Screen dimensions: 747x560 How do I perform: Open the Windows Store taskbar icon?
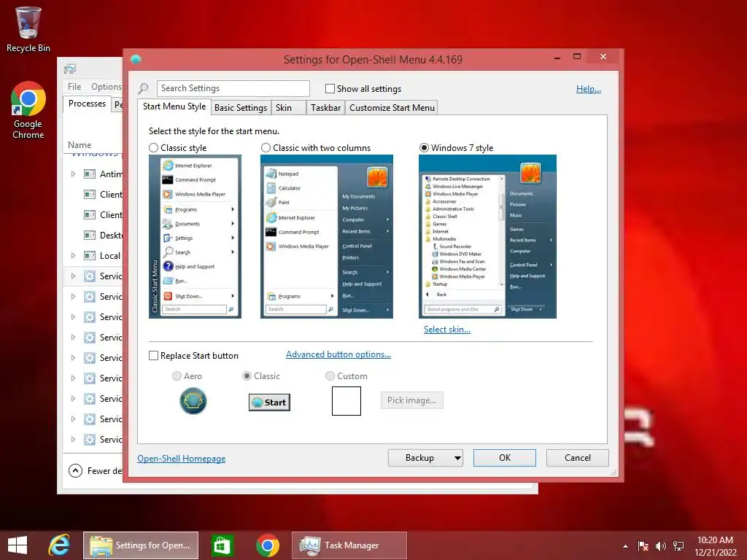pos(222,545)
